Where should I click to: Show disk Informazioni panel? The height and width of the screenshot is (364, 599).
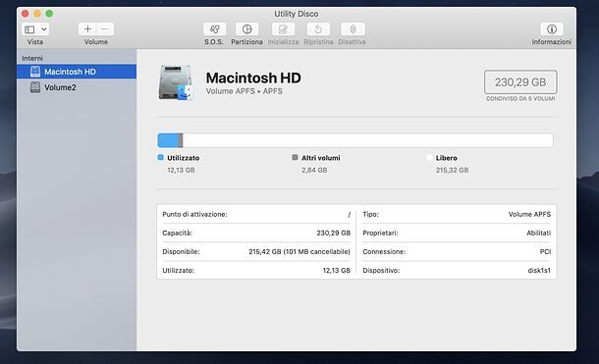552,29
